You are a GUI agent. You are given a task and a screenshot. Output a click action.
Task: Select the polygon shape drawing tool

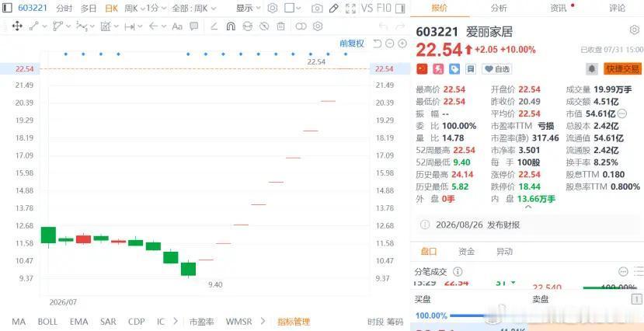pyautogui.click(x=58, y=26)
